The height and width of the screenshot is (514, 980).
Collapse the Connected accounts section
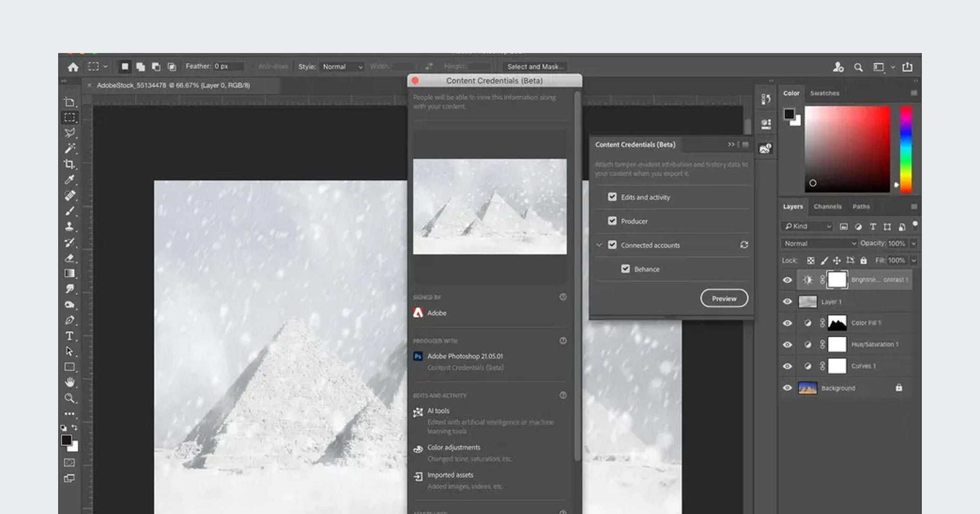599,245
